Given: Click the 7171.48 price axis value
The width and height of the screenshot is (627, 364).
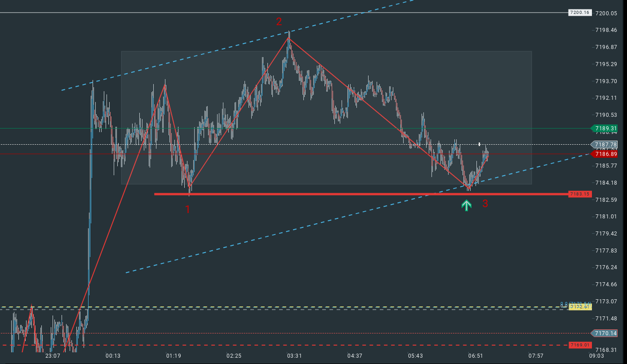Looking at the screenshot, I should [605, 319].
